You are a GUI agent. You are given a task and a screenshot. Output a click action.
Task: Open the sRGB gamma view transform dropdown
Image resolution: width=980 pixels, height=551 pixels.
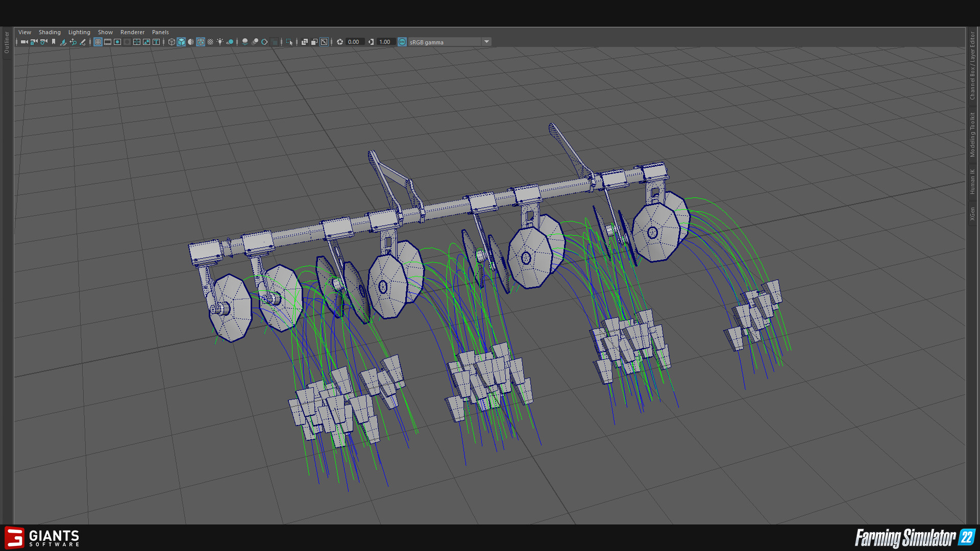tap(486, 42)
